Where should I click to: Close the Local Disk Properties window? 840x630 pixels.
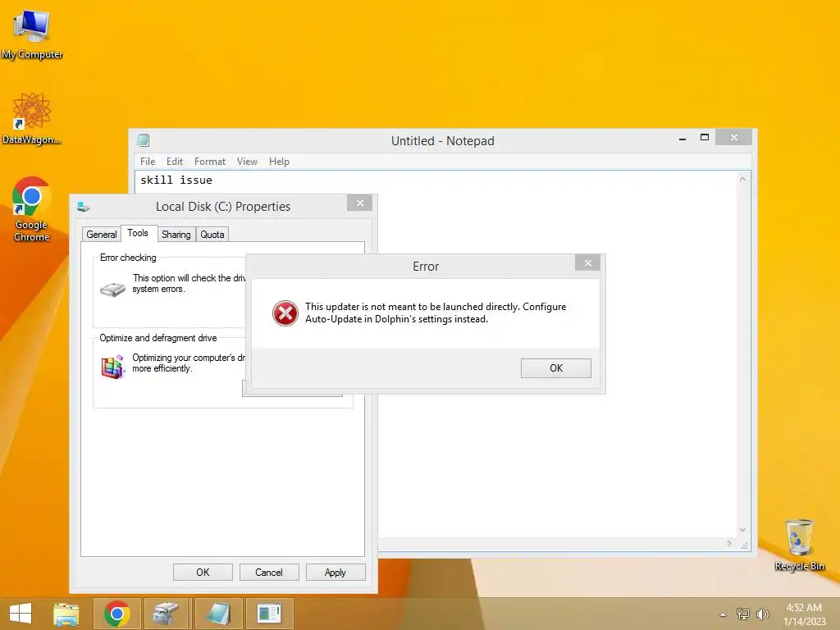360,203
